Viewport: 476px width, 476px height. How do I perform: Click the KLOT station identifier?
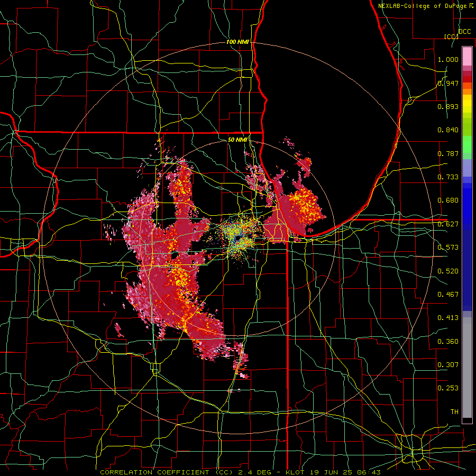pyautogui.click(x=295, y=472)
